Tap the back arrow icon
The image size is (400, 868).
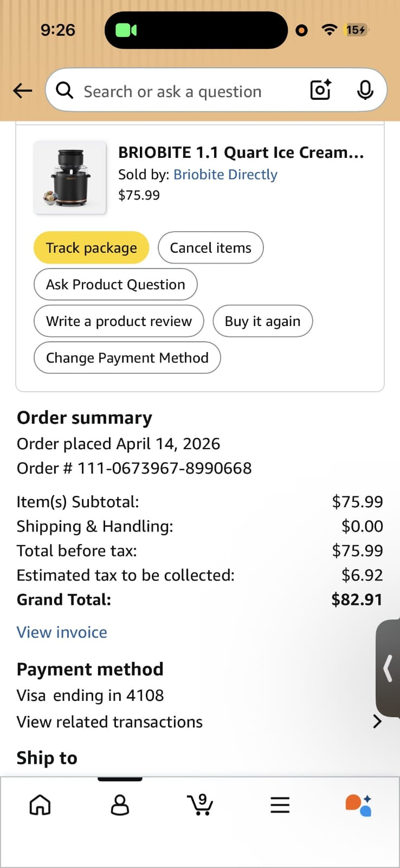click(23, 91)
